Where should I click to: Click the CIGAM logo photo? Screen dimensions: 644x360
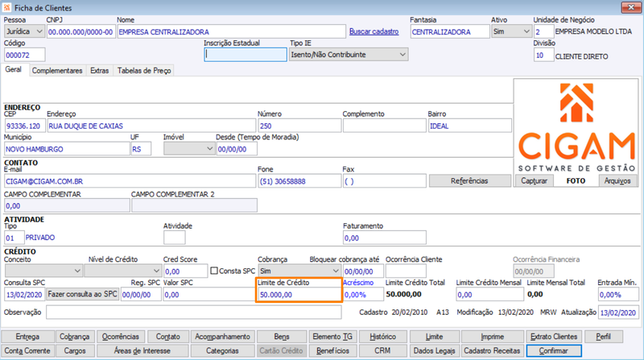pos(576,127)
